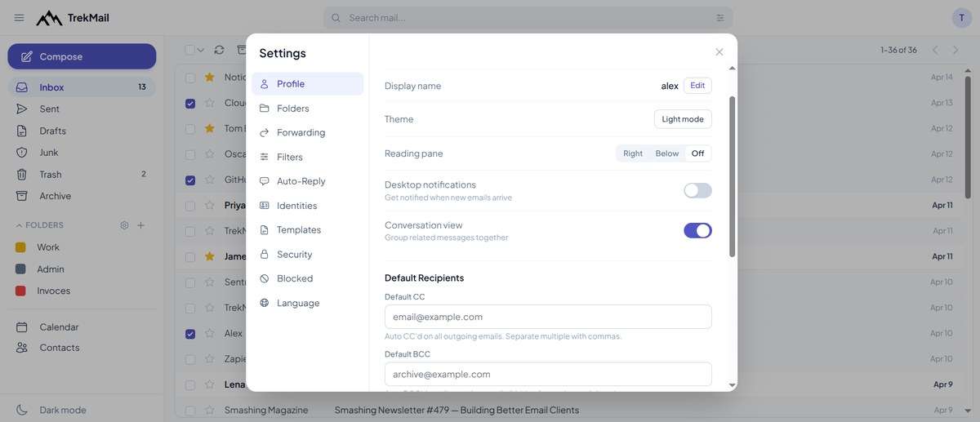The image size is (980, 422).
Task: Enable Desktop notifications toggle
Action: [x=697, y=190]
